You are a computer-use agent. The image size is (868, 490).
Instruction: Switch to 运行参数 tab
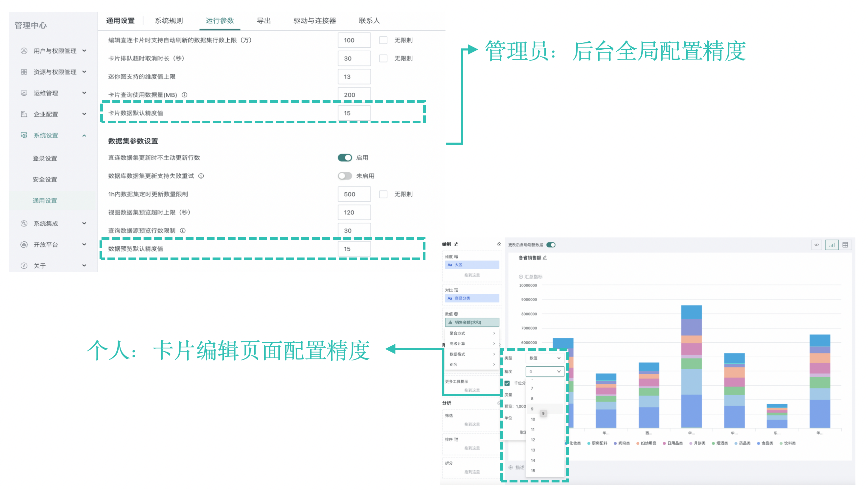pyautogui.click(x=220, y=21)
